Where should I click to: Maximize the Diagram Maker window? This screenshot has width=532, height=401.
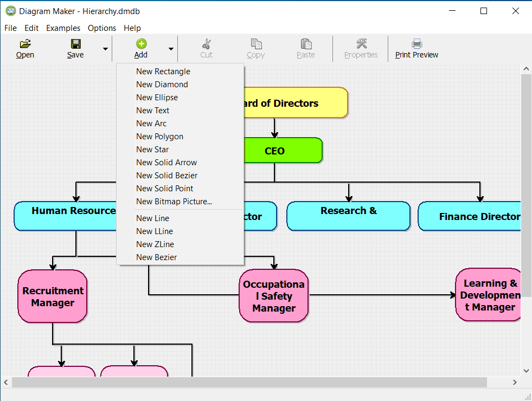click(x=484, y=11)
